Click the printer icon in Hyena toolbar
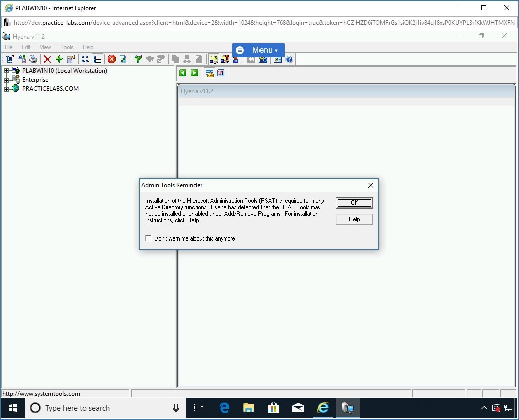 coord(33,59)
